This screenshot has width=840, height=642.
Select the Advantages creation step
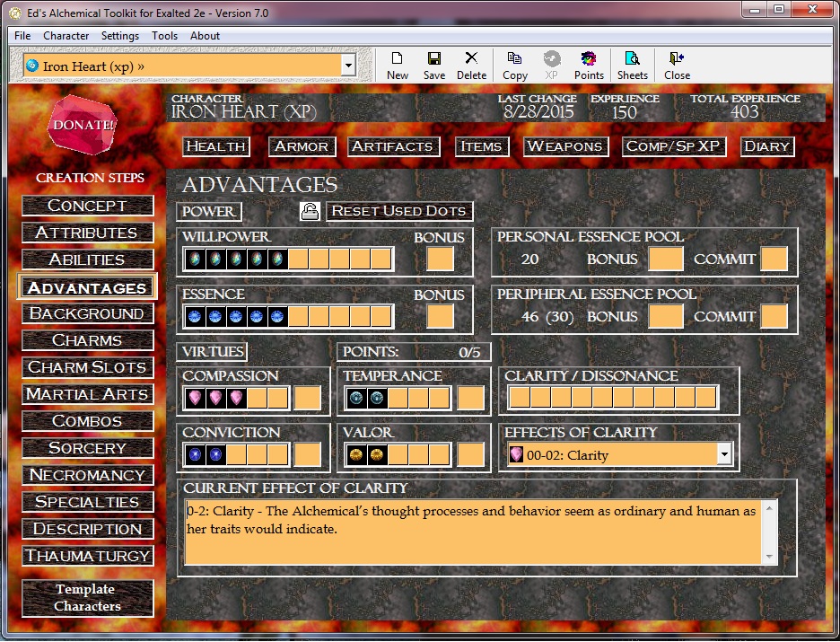pos(87,287)
